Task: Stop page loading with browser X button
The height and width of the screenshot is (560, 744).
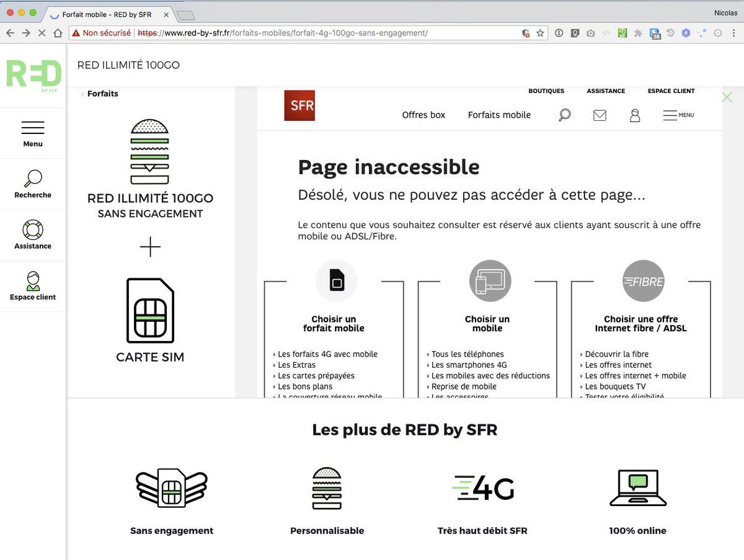Action: [x=42, y=33]
